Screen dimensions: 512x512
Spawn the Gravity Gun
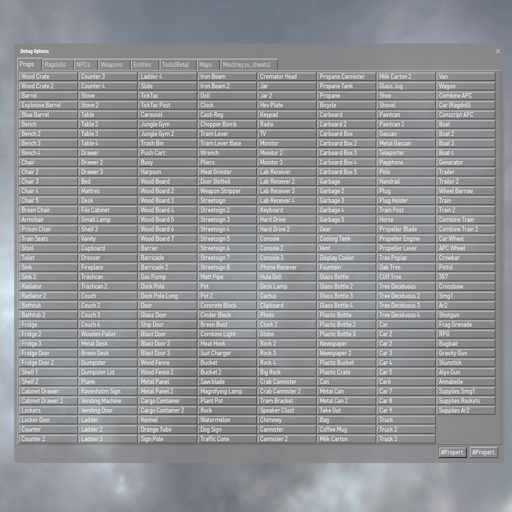click(x=466, y=353)
